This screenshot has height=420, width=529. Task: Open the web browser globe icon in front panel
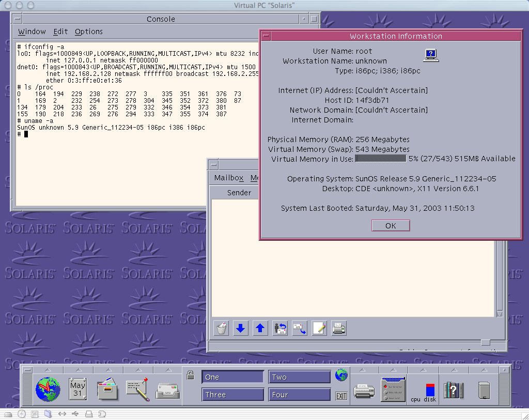[48, 390]
